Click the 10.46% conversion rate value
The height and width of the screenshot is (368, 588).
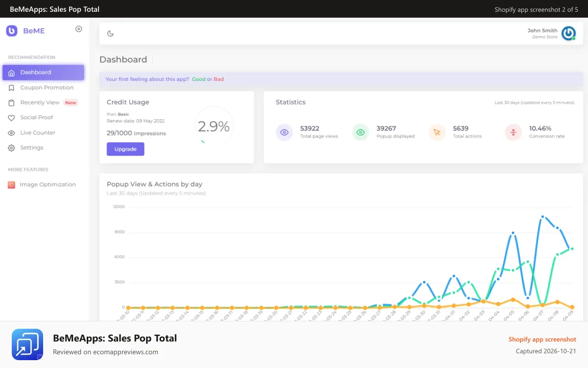click(540, 129)
